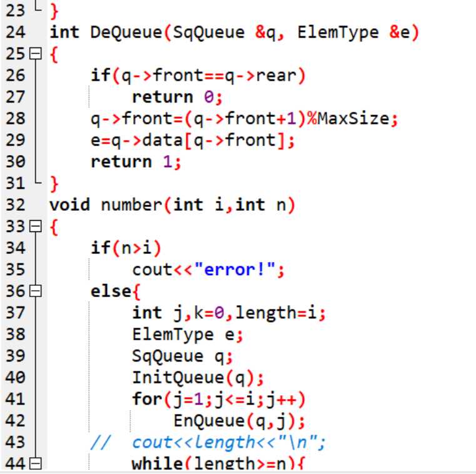
Task: Click 'int j,k=0,length=i;' declaration
Action: pos(229,314)
